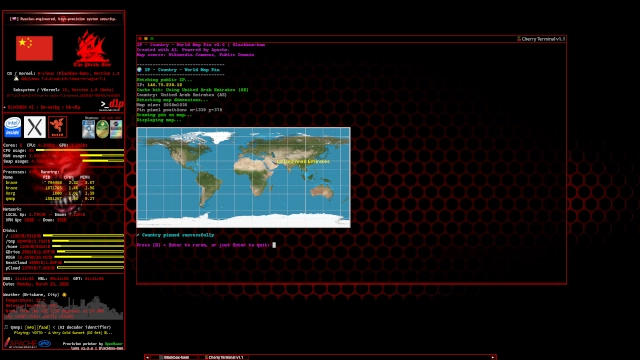Screen dimensions: 640x360
Task: Click the first brave process row
Action: coord(50,182)
